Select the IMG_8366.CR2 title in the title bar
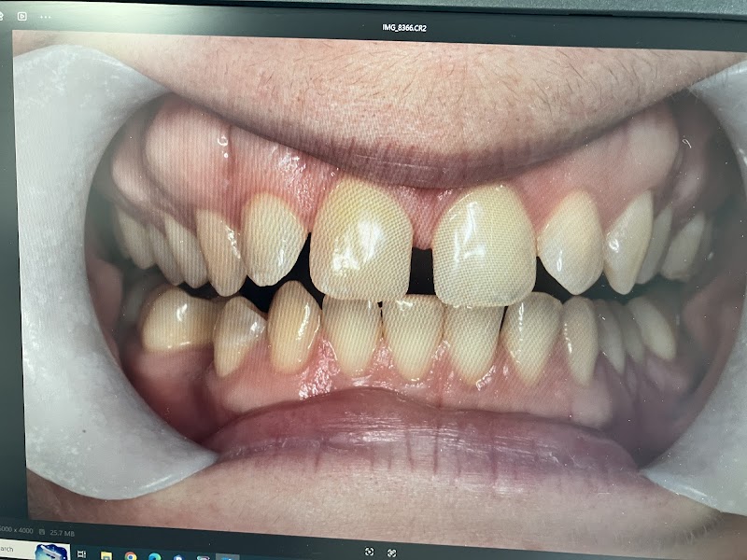This screenshot has height=560, width=747. [404, 26]
